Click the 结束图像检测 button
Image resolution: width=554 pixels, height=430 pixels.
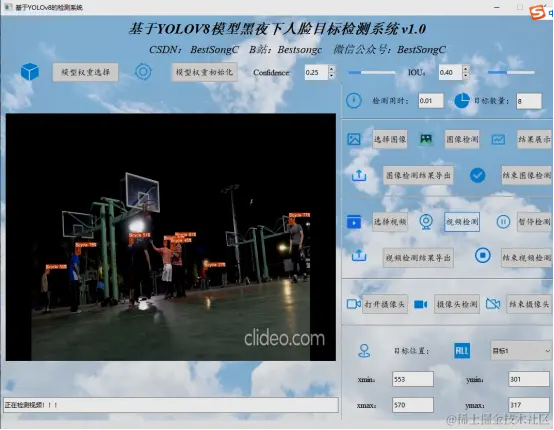(x=526, y=175)
